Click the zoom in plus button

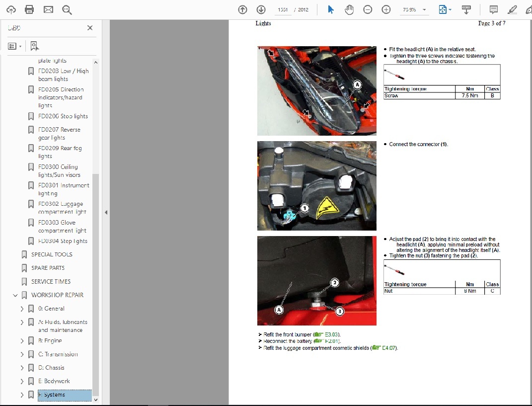pyautogui.click(x=386, y=9)
